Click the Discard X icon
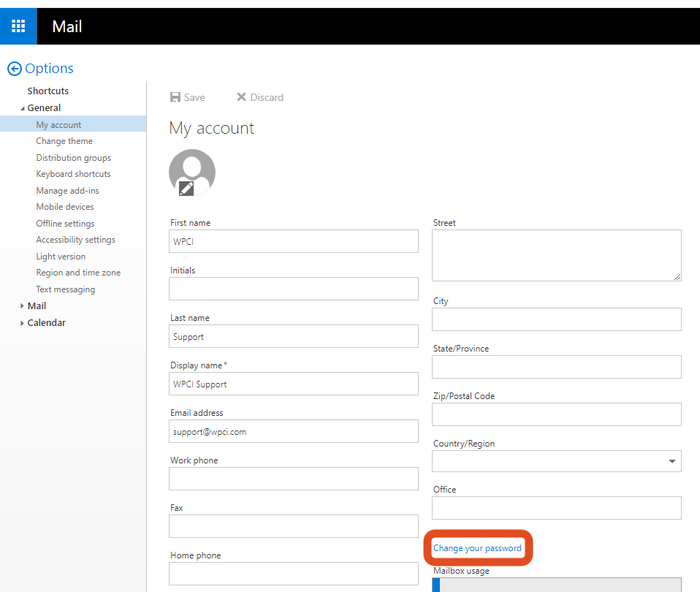The image size is (700, 592). pos(241,97)
